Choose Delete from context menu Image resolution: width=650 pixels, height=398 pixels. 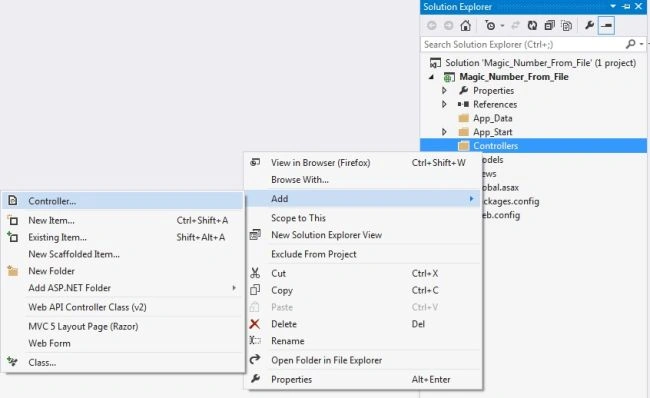point(363,324)
